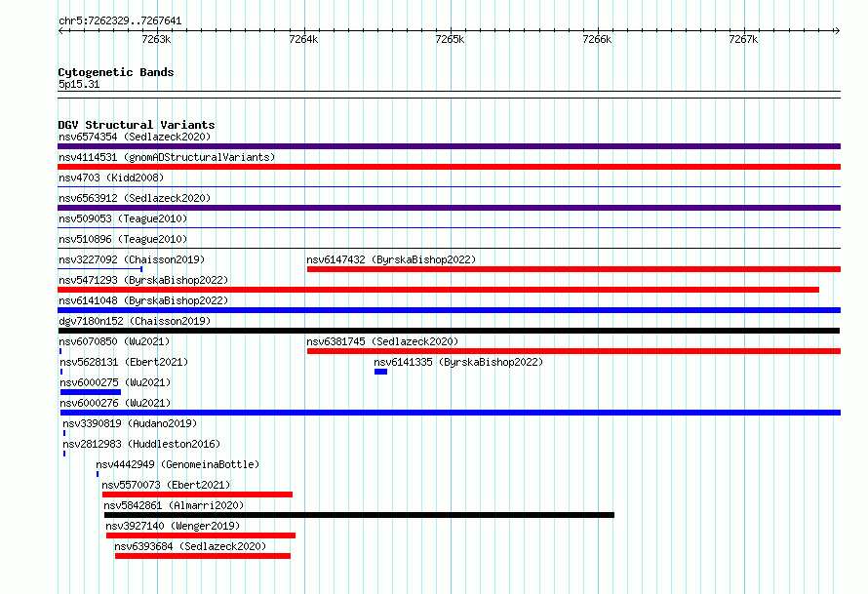Click the purple nsv6563912 variant bar
This screenshot has height=594, width=868.
point(449,208)
